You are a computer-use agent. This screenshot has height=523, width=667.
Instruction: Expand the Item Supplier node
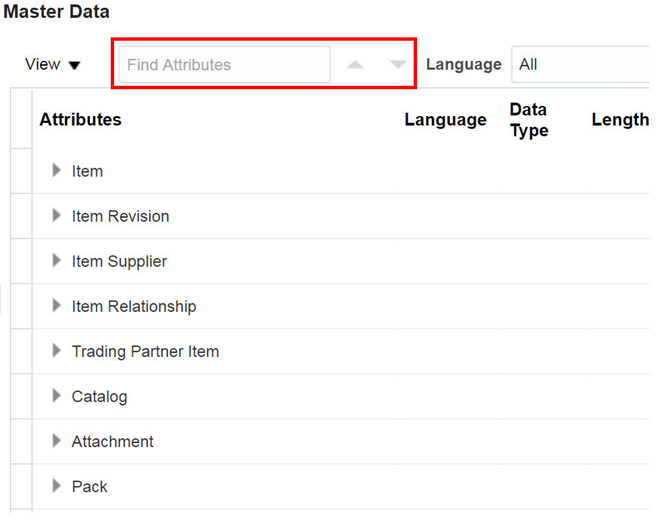point(57,261)
